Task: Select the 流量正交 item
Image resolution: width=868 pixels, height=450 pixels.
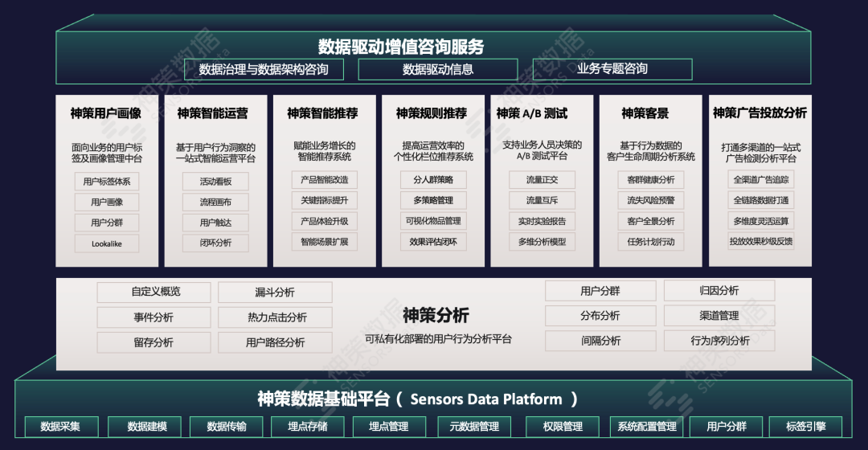Action: tap(542, 180)
